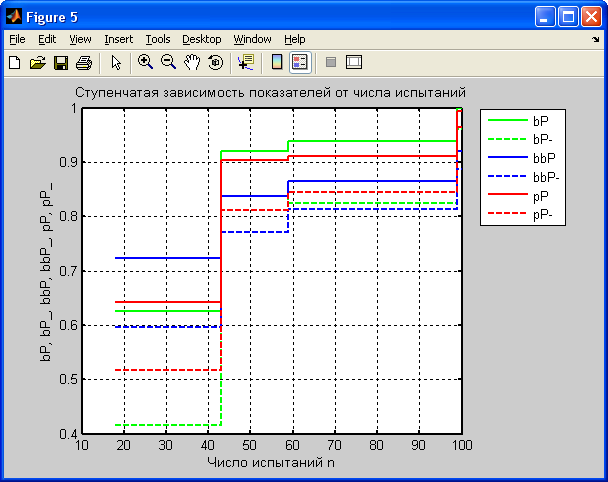Screen dimensions: 608x482
Task: Toggle the Insert Legend toolbar button
Action: pos(300,62)
